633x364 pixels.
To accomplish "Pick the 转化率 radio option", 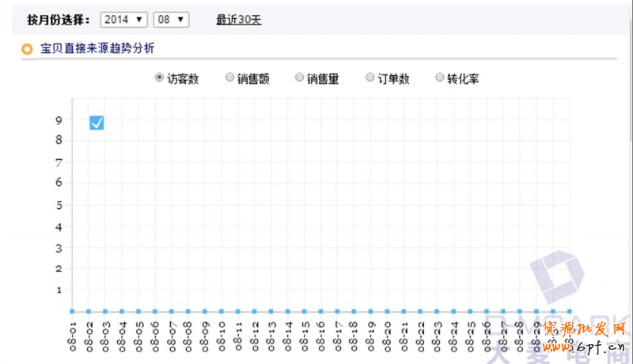I will coord(440,78).
